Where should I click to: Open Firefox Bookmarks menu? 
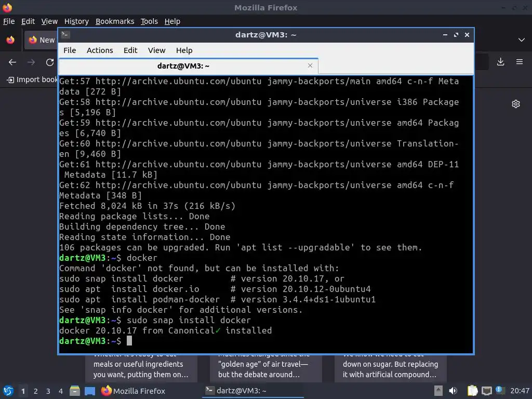(115, 21)
